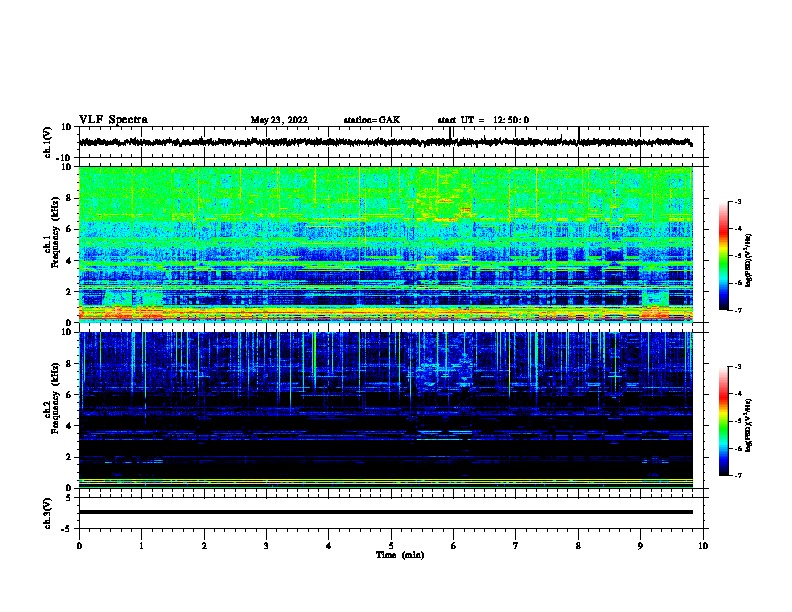This screenshot has width=792, height=612.
Task: Click time axis tick label "9"
Action: tap(640, 546)
